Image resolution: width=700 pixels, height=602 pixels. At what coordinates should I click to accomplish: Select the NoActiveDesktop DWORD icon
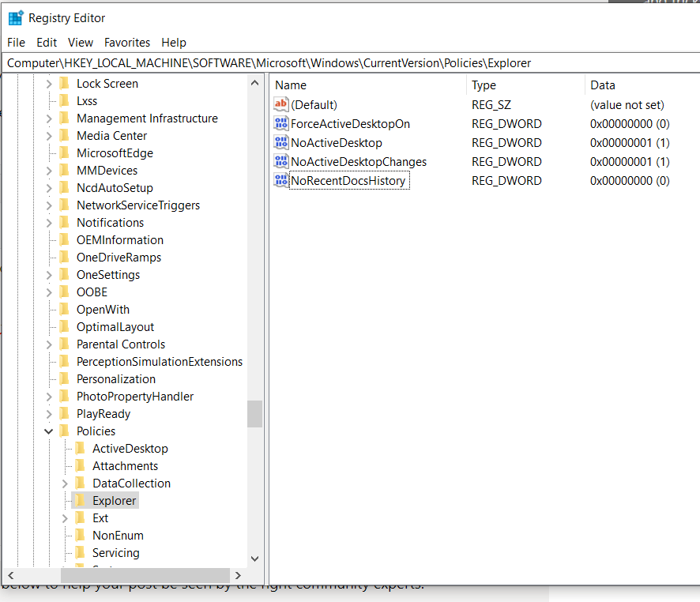pos(280,142)
